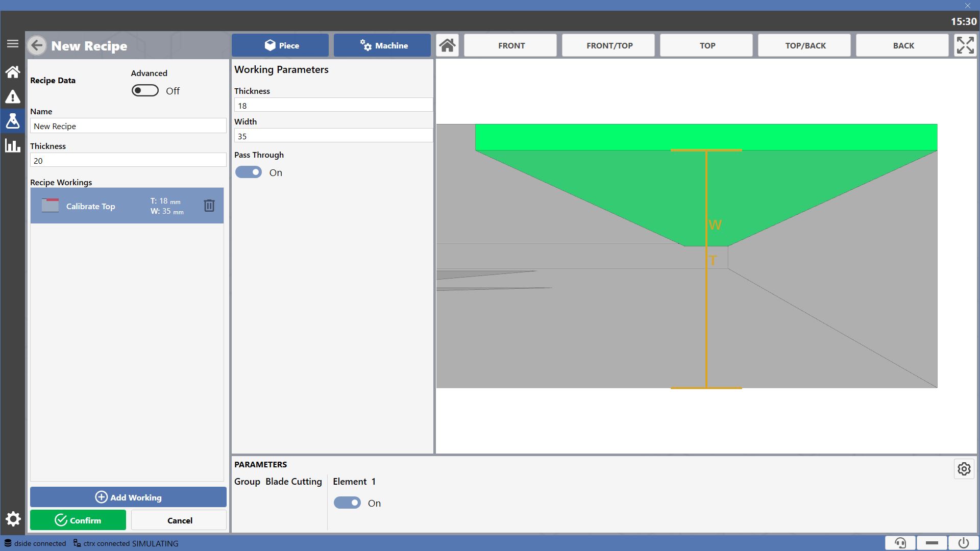Select the Calibrate Top working item
This screenshot has height=551, width=980.
click(x=127, y=206)
